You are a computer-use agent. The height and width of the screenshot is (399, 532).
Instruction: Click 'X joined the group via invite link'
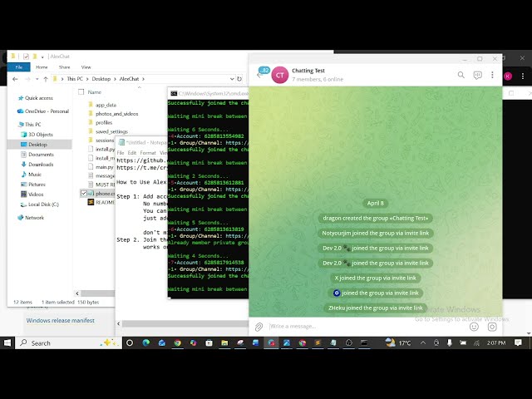click(375, 278)
